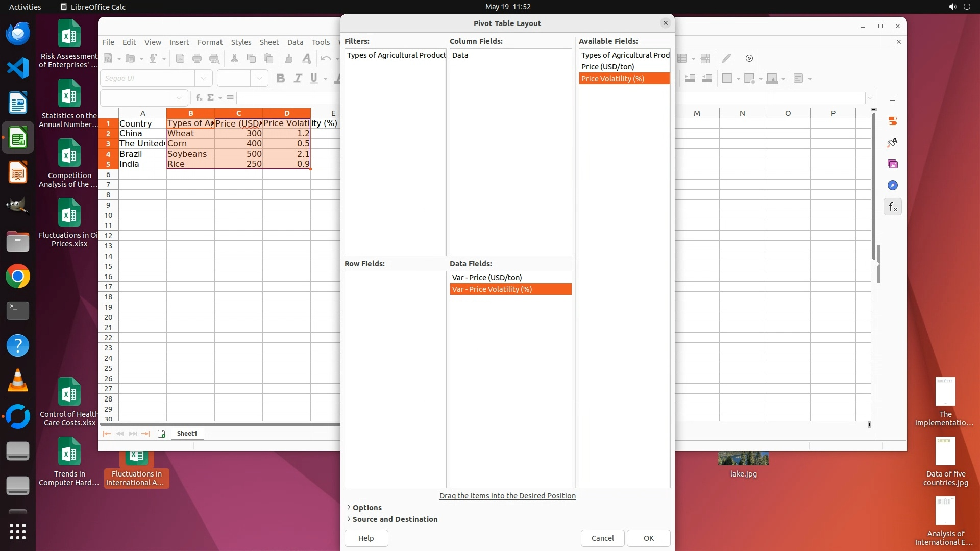
Task: Click the Function Wizard icon
Action: tap(199, 97)
